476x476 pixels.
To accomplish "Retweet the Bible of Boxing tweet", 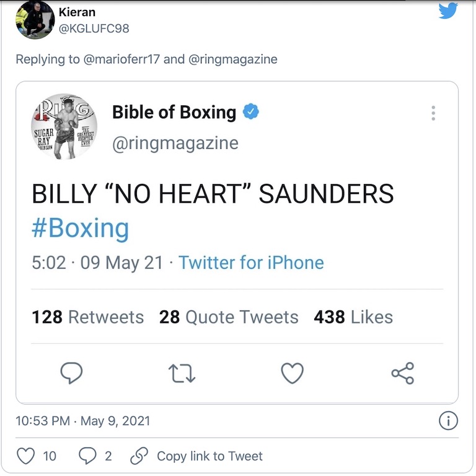I will tap(182, 373).
